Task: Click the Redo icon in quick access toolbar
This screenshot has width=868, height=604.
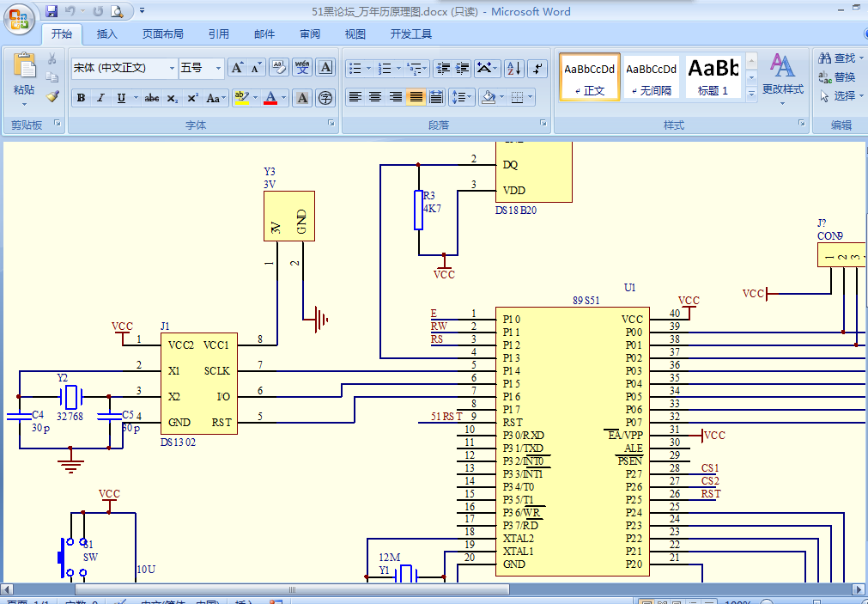Action: [98, 10]
